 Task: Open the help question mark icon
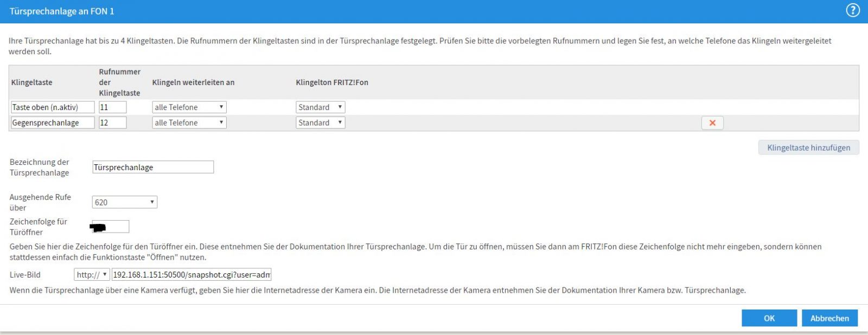tap(853, 10)
